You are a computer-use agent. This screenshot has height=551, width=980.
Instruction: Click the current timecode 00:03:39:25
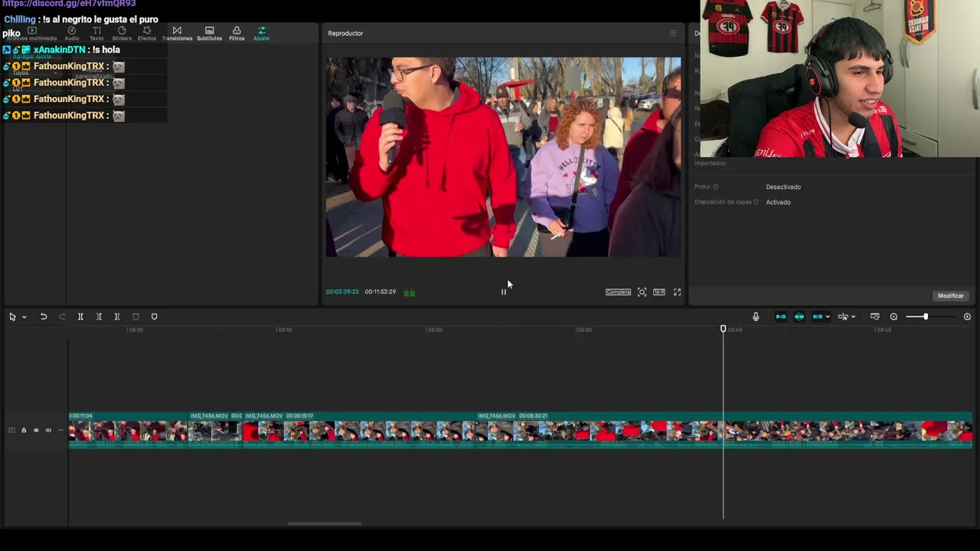click(x=342, y=292)
